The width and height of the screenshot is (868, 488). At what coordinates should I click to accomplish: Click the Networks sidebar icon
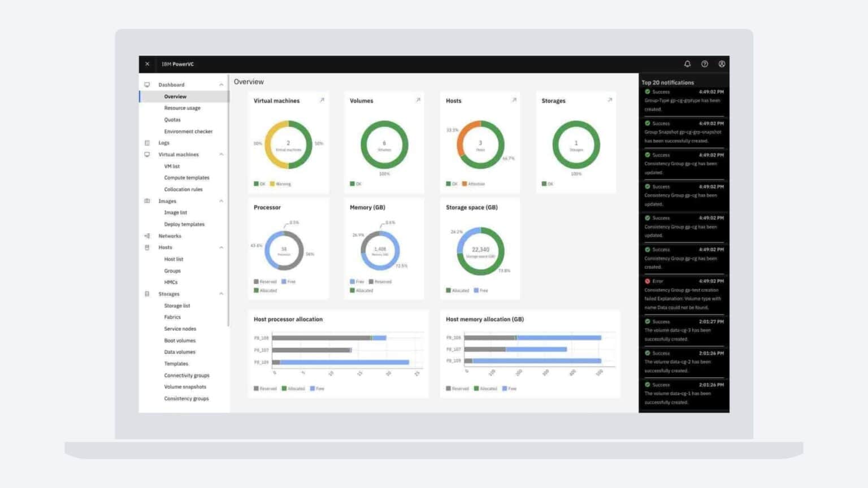147,236
